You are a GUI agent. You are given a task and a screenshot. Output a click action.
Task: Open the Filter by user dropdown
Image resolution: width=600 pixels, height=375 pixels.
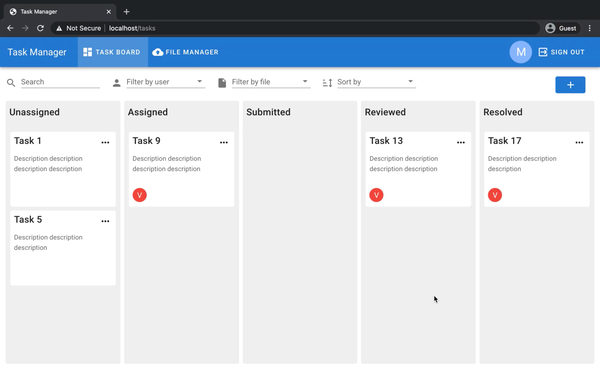[x=166, y=82]
